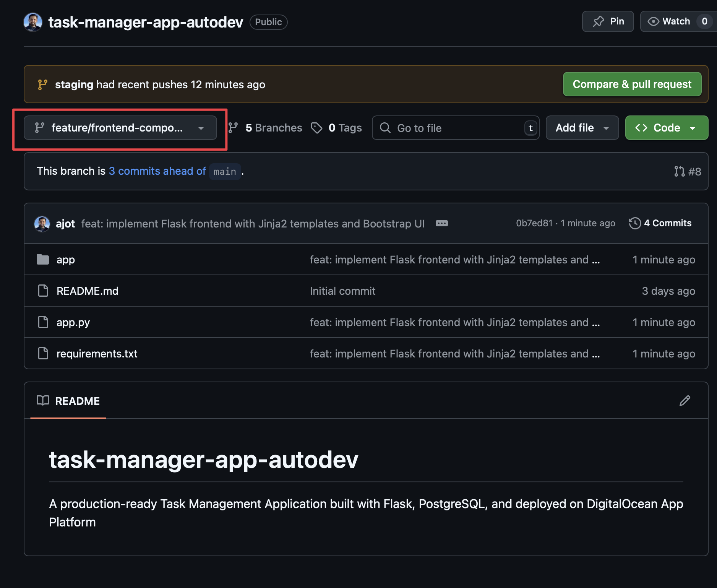Open the ajot author profile link
The width and height of the screenshot is (717, 588).
pos(65,224)
